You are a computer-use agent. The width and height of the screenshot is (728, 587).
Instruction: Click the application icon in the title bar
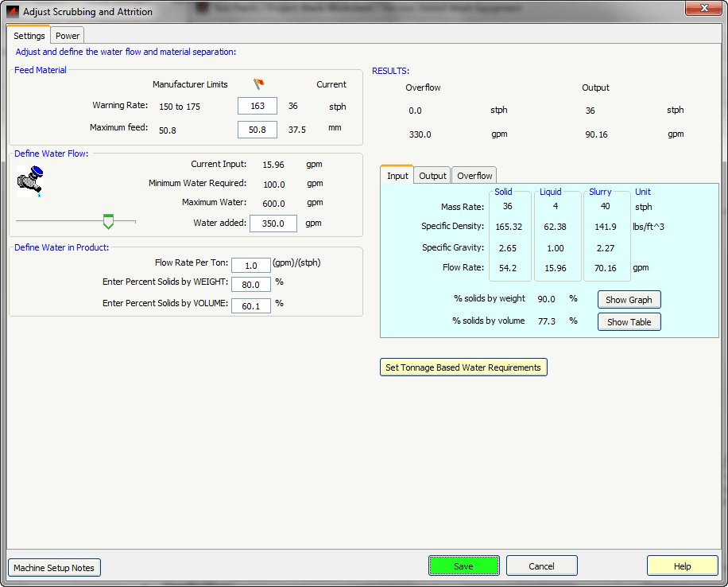tap(12, 12)
